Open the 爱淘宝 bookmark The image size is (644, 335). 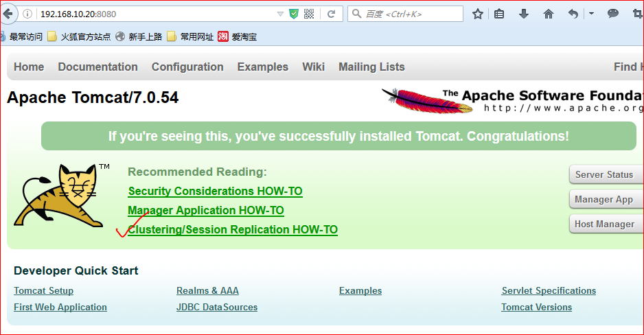click(x=237, y=37)
